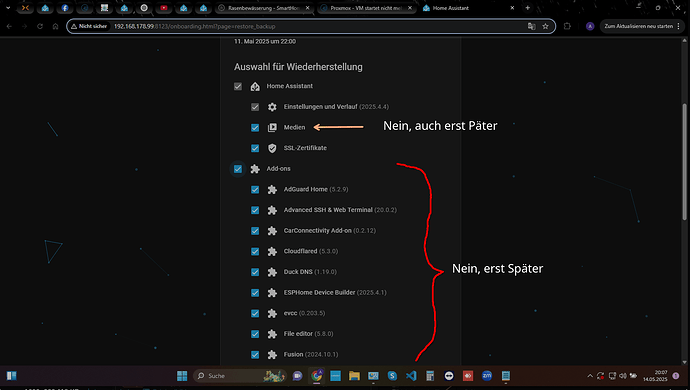The image size is (690, 390).
Task: Open Google Chrome from the taskbar
Action: (x=317, y=376)
